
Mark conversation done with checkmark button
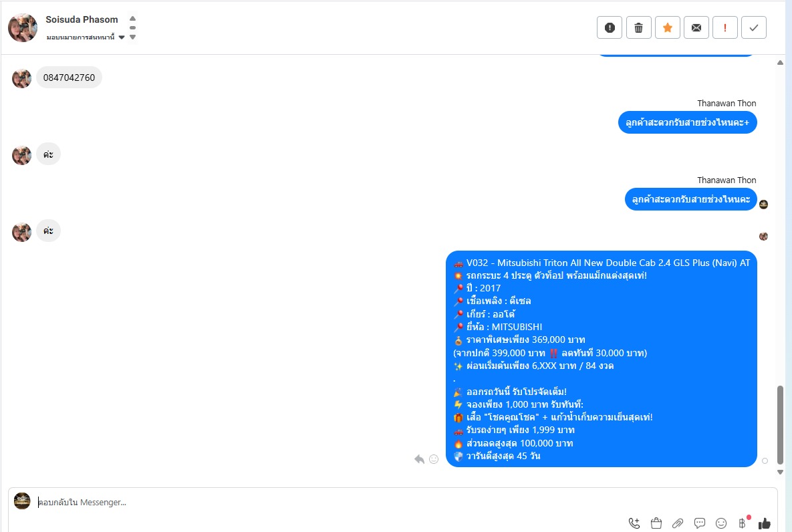click(x=754, y=27)
